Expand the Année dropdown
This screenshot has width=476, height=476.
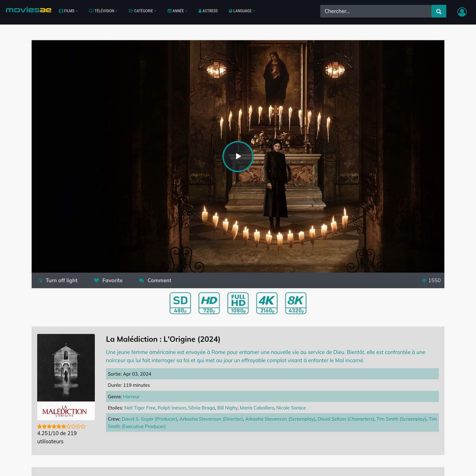(x=177, y=11)
